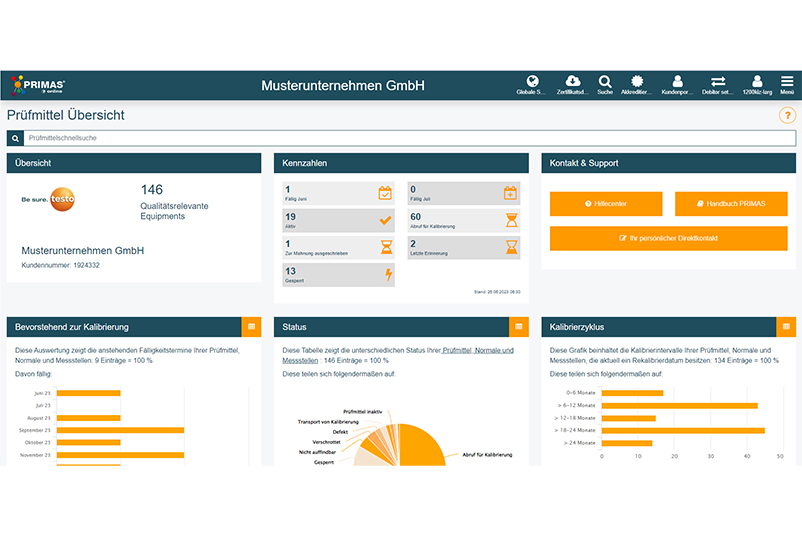This screenshot has width=802, height=536.
Task: Click the calendar check icon for Fällig Juni
Action: 385,193
